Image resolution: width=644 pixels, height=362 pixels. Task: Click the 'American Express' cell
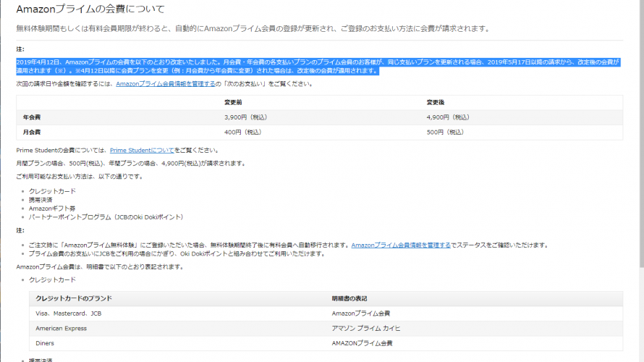(62, 328)
